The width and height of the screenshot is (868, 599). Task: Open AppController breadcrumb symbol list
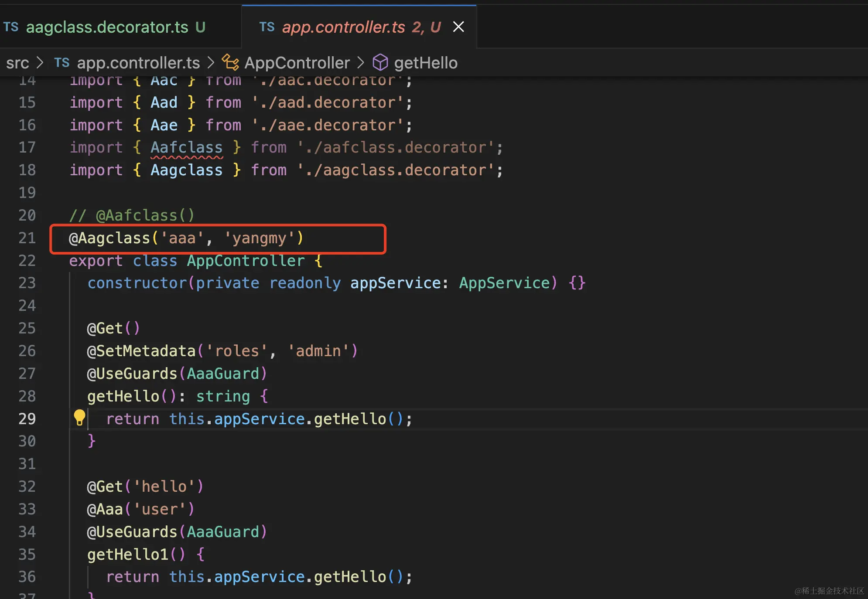click(x=297, y=63)
